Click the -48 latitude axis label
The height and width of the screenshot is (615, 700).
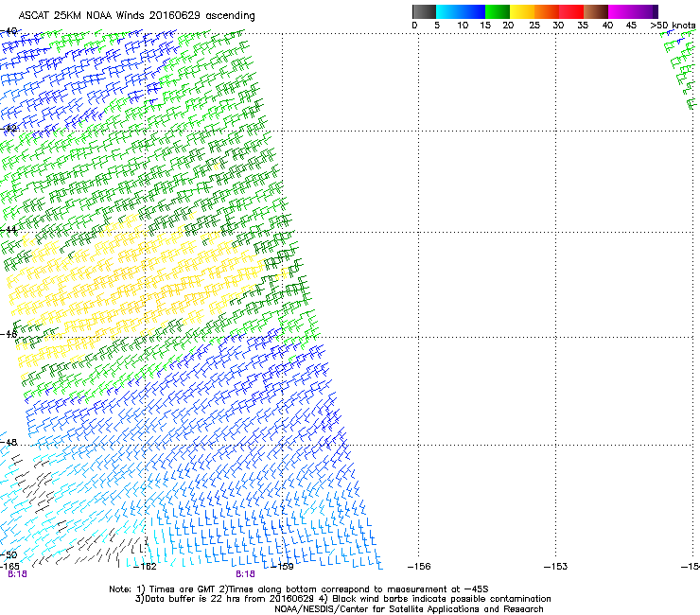9,442
